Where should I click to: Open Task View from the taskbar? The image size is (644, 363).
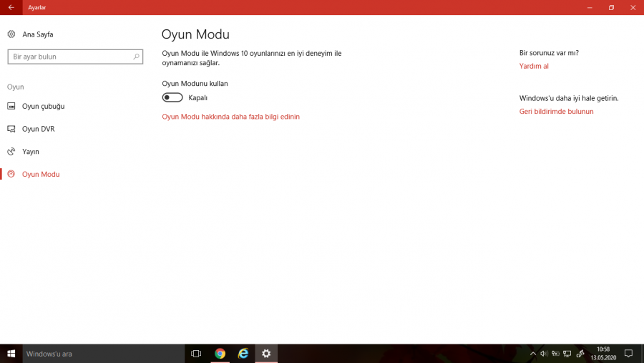pyautogui.click(x=196, y=354)
